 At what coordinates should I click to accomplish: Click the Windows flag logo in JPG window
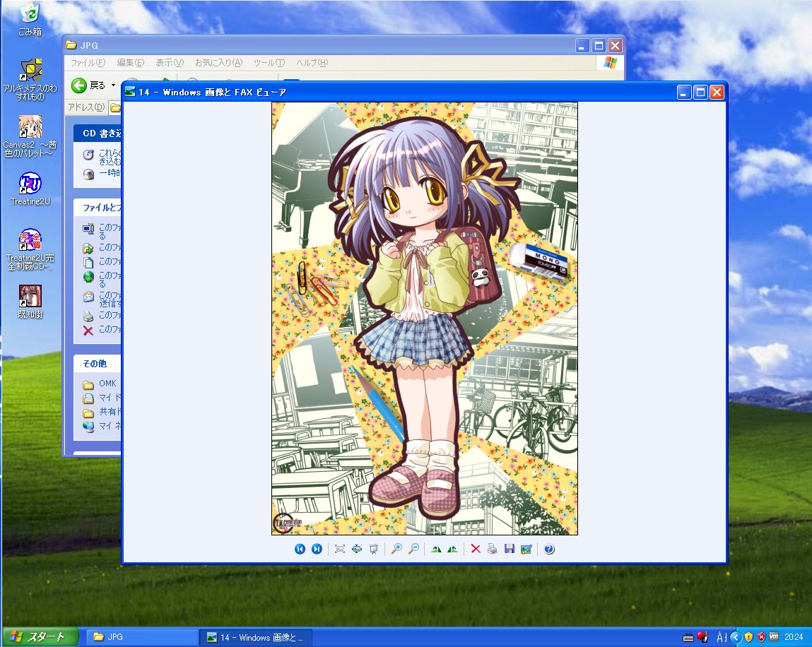click(x=611, y=63)
